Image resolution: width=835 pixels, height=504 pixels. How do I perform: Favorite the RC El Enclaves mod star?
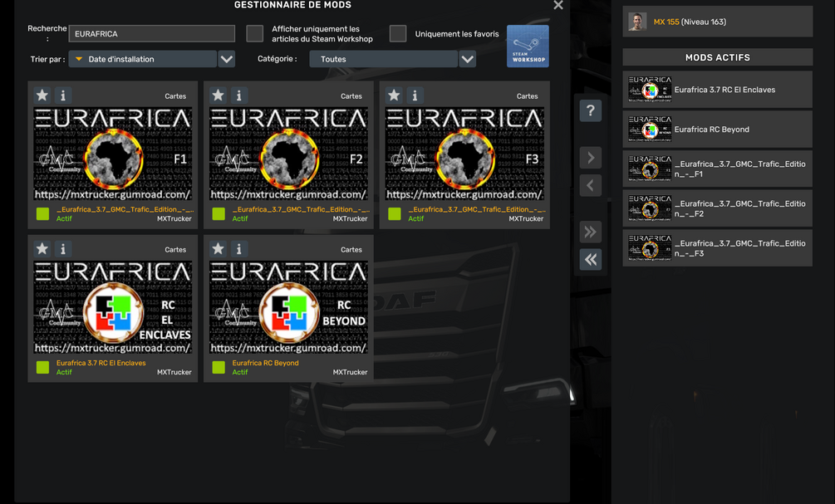[42, 248]
